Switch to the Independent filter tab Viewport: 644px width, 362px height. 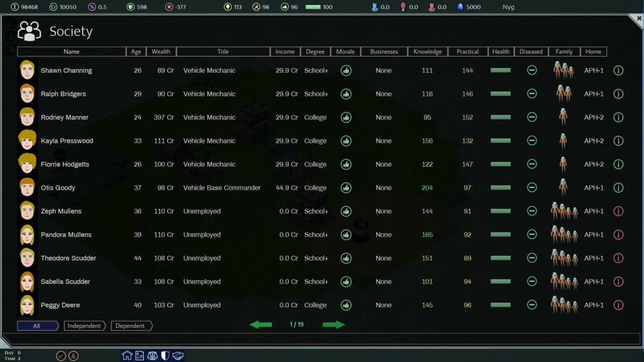click(84, 326)
